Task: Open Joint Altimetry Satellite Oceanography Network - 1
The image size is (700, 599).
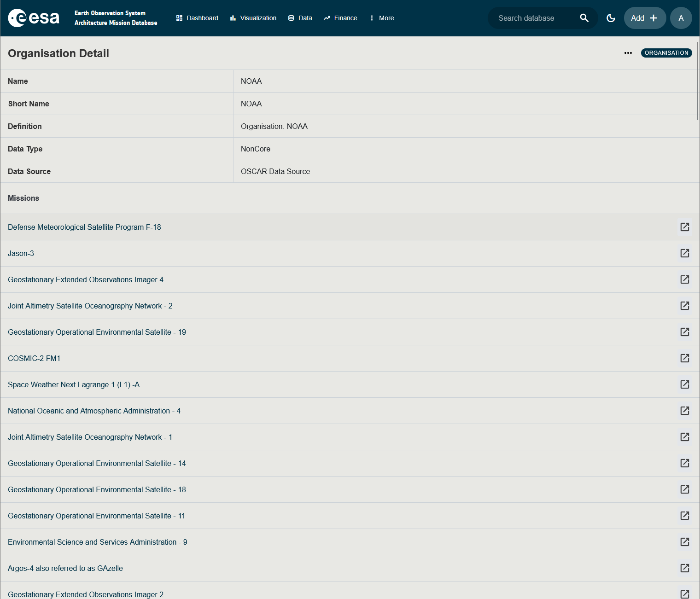Action: click(x=90, y=437)
